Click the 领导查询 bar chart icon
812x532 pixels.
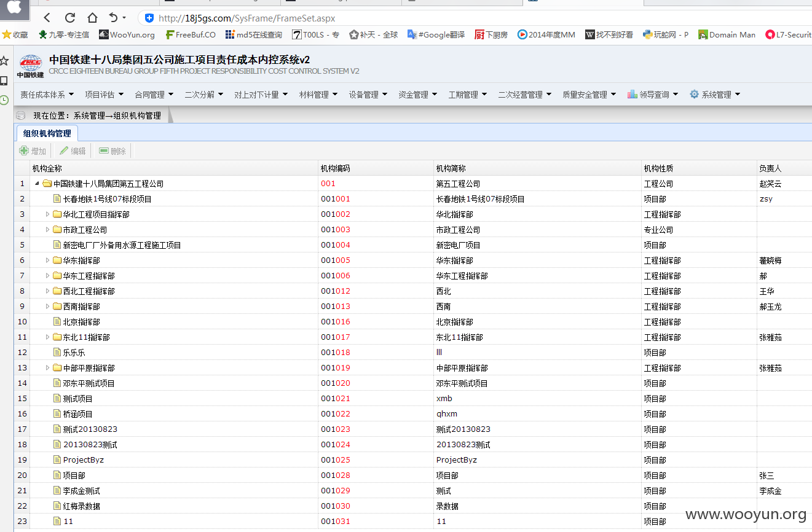pyautogui.click(x=632, y=94)
